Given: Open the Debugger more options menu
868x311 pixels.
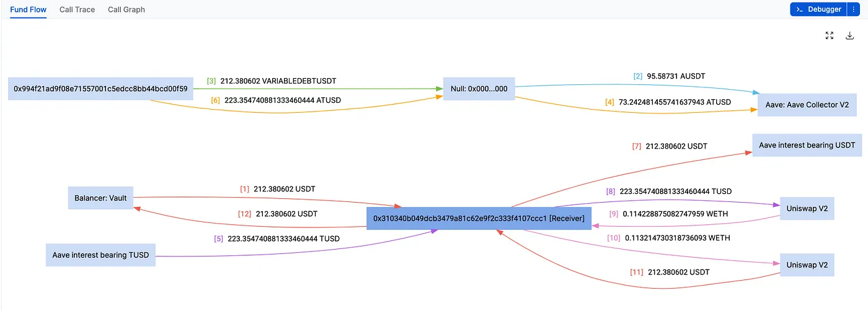Looking at the screenshot, I should (853, 9).
